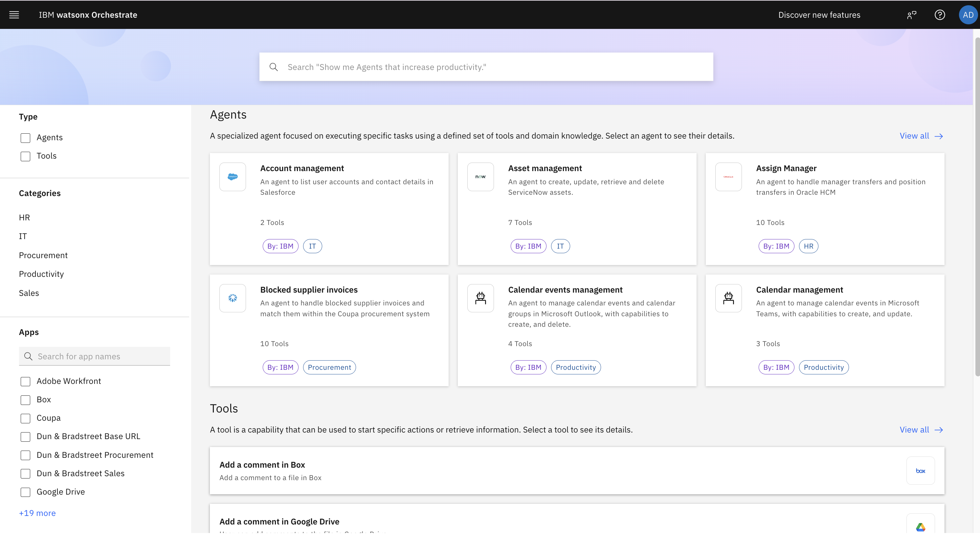Click Discover new features link
Screen dimensions: 980x534
click(819, 15)
